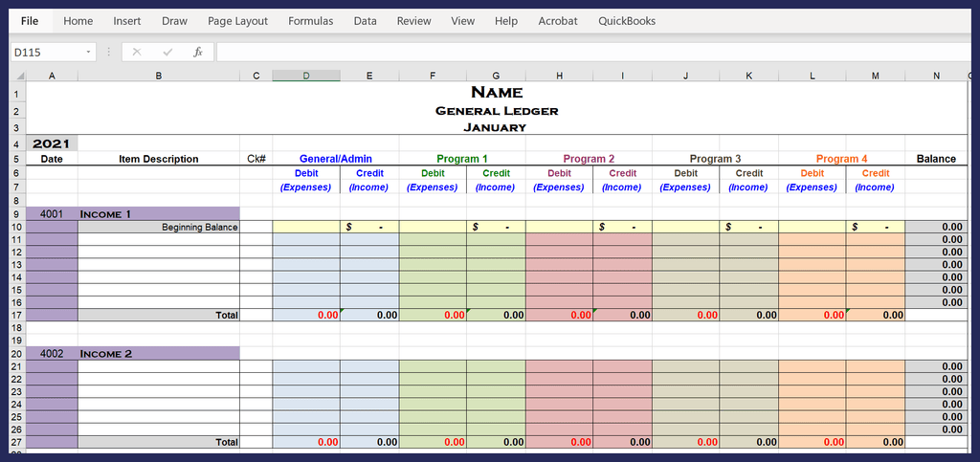Viewport: 980px width, 462px height.
Task: Click the formula bar Cancel X icon
Action: [x=137, y=52]
